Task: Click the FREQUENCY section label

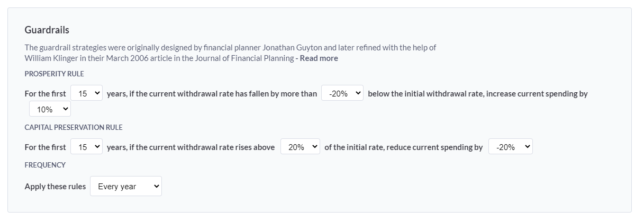Action: pyautogui.click(x=45, y=165)
